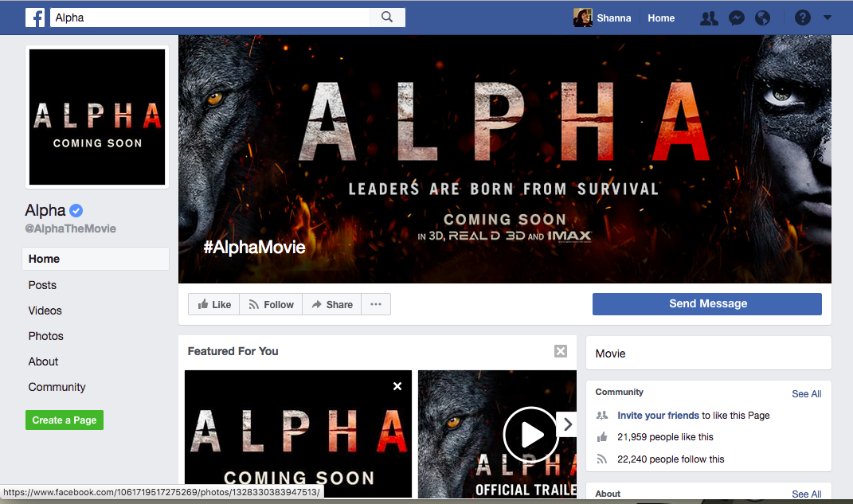Follow the Alpha page
The height and width of the screenshot is (504, 853).
271,304
